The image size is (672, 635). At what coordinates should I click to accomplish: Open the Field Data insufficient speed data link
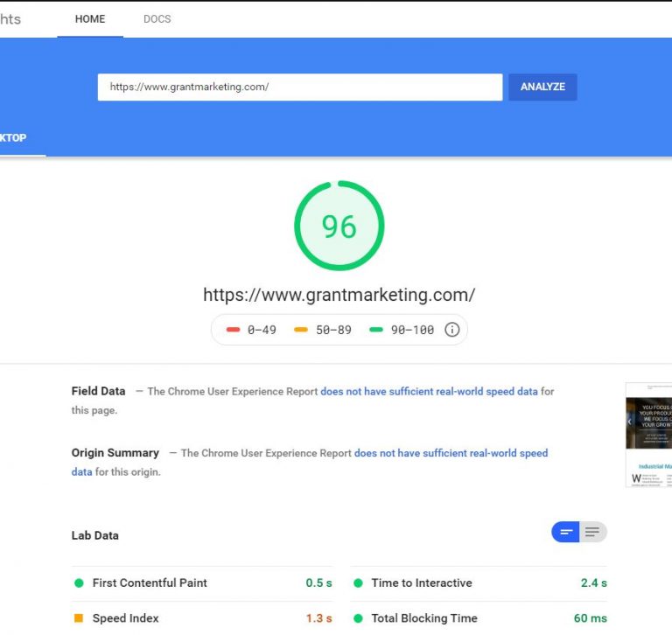(x=429, y=392)
